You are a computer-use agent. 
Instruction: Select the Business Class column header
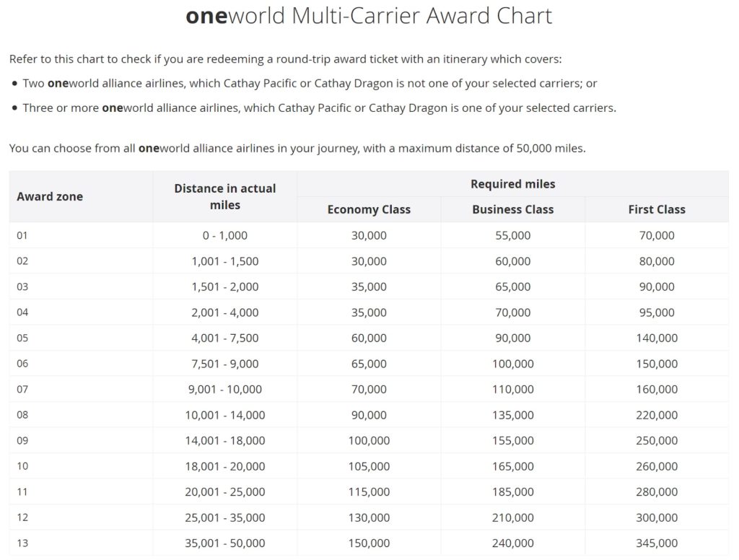[513, 209]
